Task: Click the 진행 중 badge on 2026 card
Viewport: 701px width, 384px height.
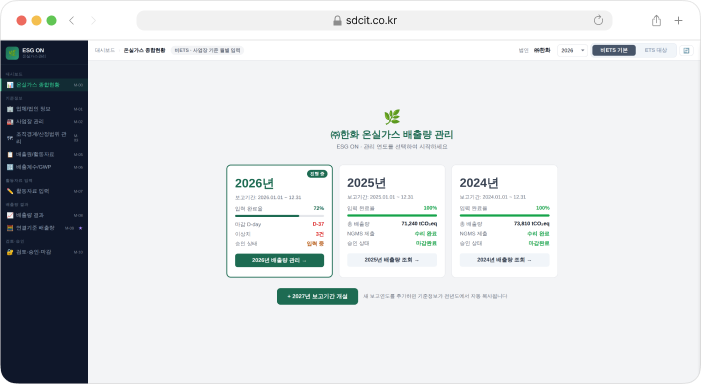Action: [x=317, y=174]
